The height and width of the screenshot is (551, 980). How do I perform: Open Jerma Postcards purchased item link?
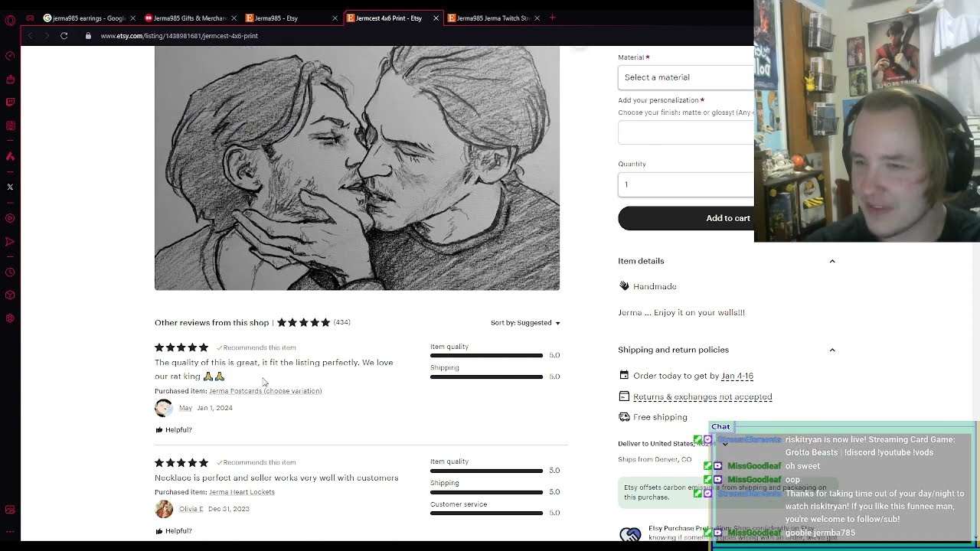(265, 391)
